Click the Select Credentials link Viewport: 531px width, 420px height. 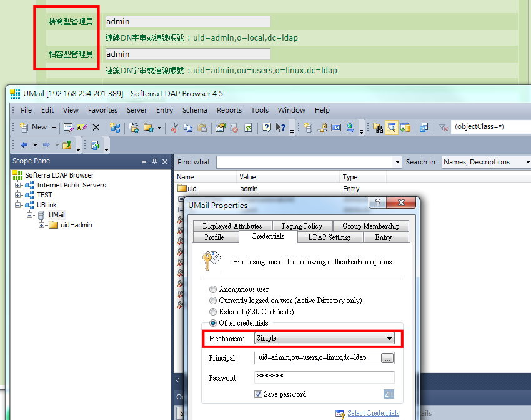373,413
